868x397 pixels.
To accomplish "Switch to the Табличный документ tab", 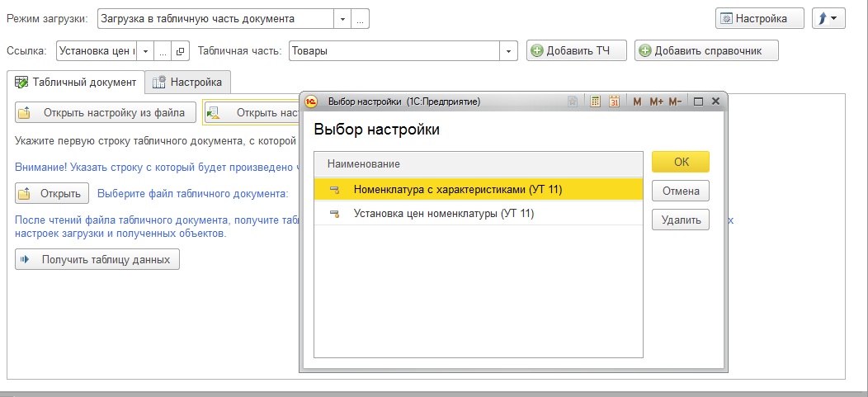I will (x=76, y=82).
